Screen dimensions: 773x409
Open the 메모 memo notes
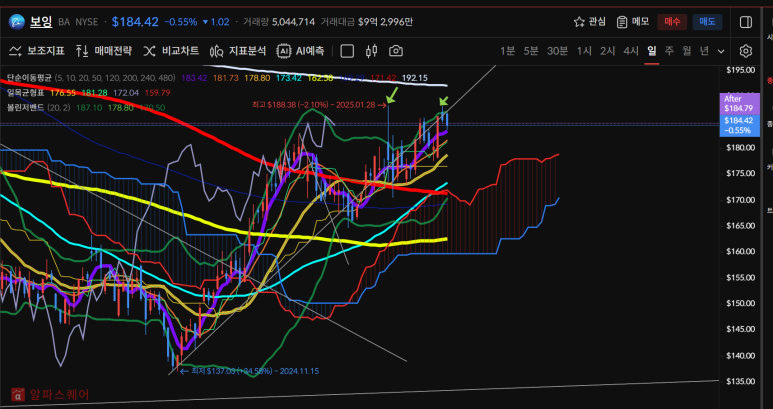(x=632, y=22)
